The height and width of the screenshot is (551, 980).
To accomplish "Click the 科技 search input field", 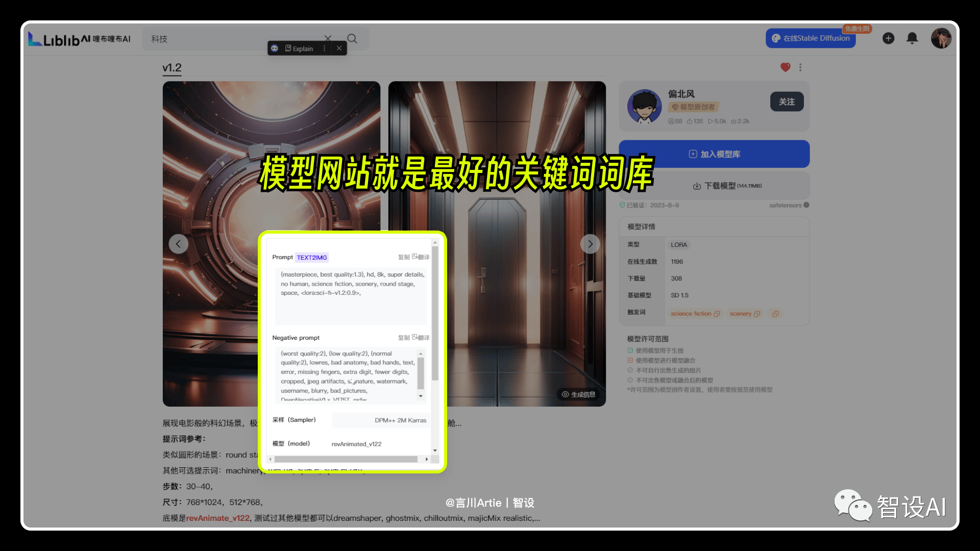I will click(235, 39).
